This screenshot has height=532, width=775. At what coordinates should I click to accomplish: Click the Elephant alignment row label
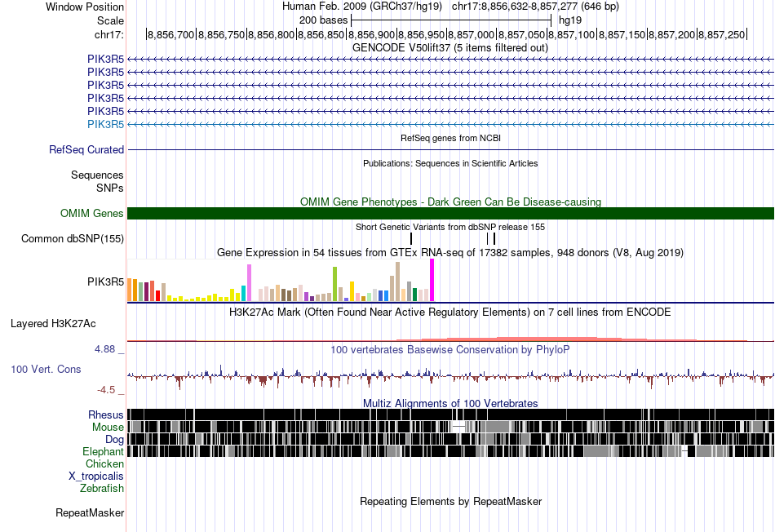point(103,451)
